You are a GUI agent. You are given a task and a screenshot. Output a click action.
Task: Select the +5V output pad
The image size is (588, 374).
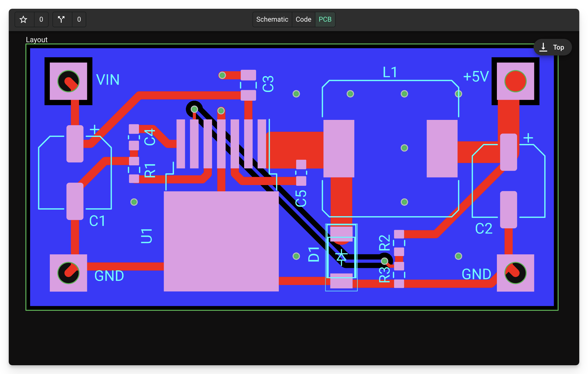pyautogui.click(x=516, y=81)
